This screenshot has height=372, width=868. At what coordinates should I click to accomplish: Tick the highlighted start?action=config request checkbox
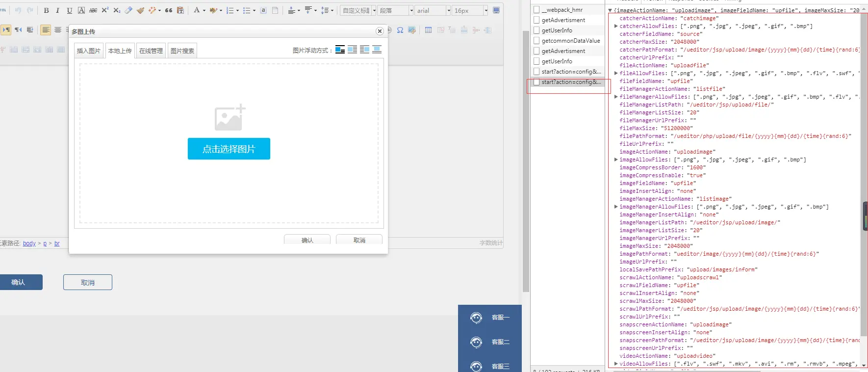(x=536, y=82)
